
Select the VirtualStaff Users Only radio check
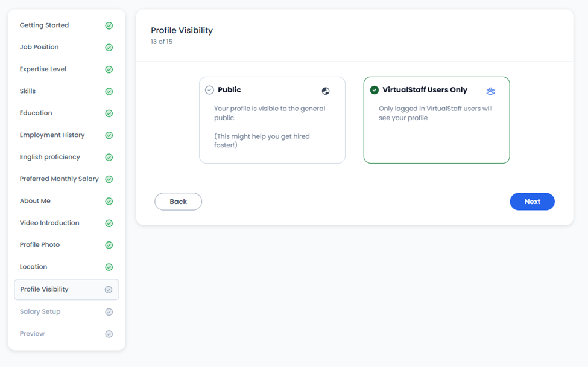pos(374,90)
